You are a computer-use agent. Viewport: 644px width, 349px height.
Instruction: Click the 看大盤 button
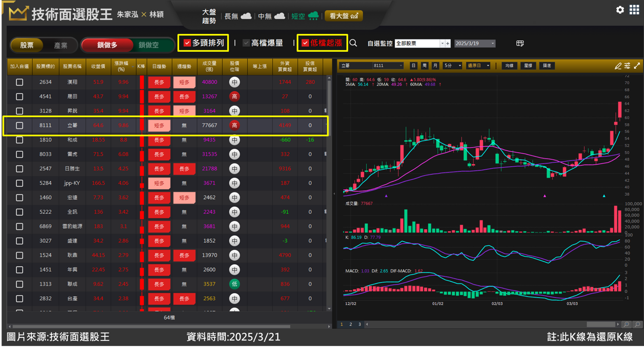[344, 16]
